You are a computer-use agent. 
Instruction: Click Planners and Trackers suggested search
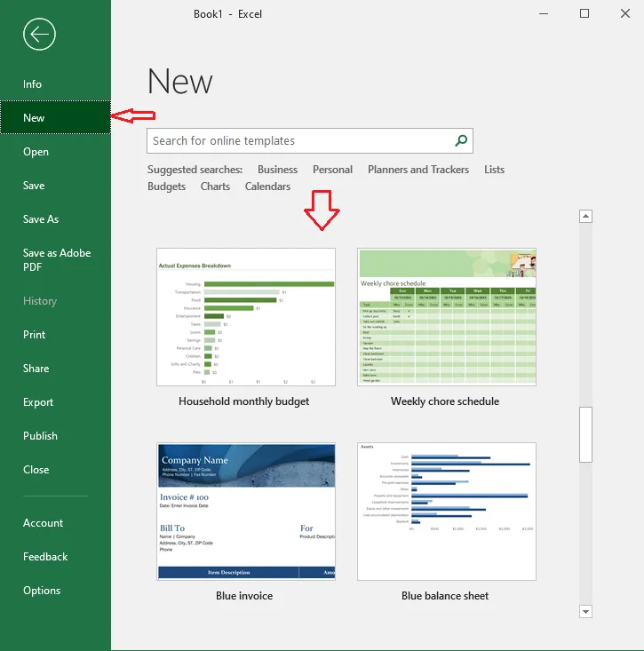pos(418,170)
